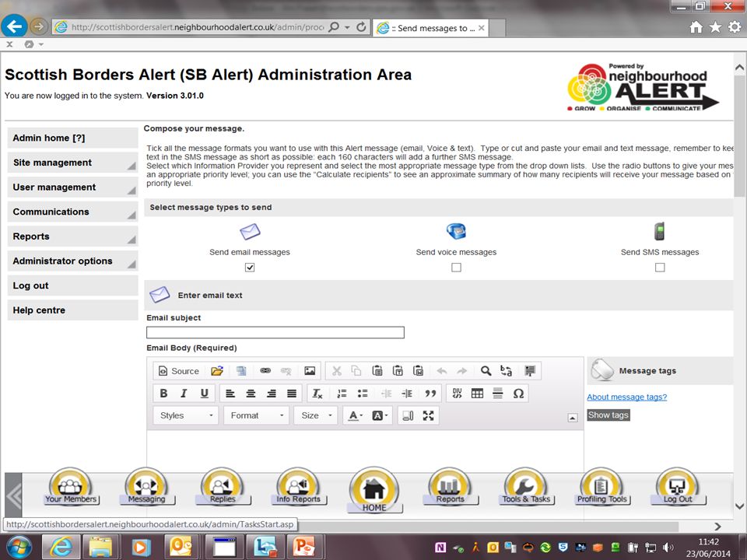Insert a bulleted list
This screenshot has height=560, width=747.
click(x=363, y=394)
